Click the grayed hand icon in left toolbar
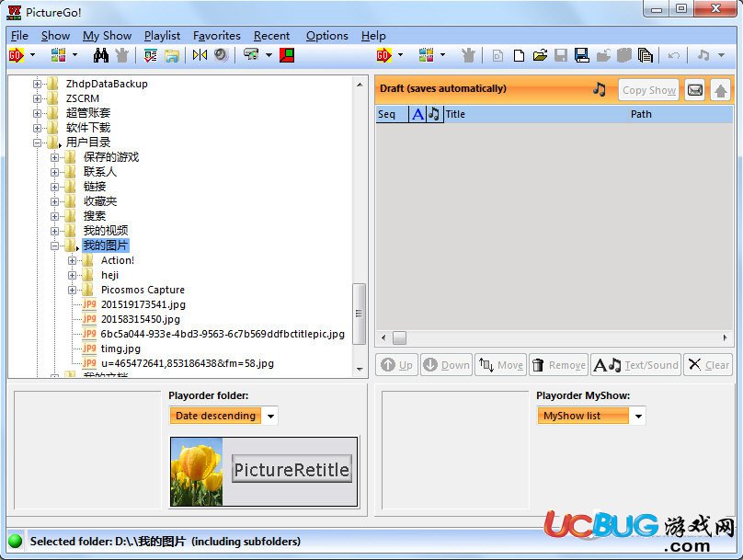743x560 pixels. coord(121,55)
